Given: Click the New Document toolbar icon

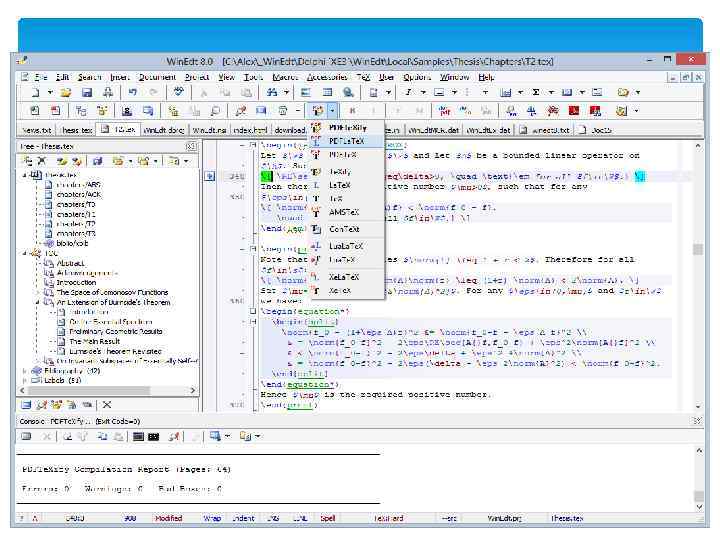Looking at the screenshot, I should click(35, 92).
